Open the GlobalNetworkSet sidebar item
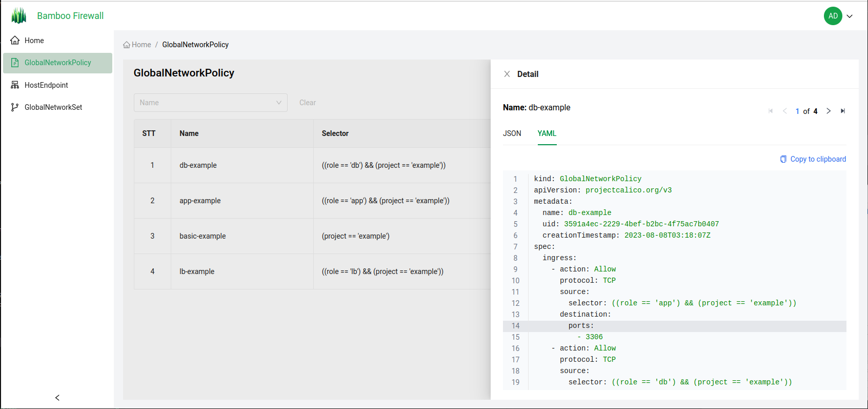Screen dimensions: 868x409 [x=57, y=107]
